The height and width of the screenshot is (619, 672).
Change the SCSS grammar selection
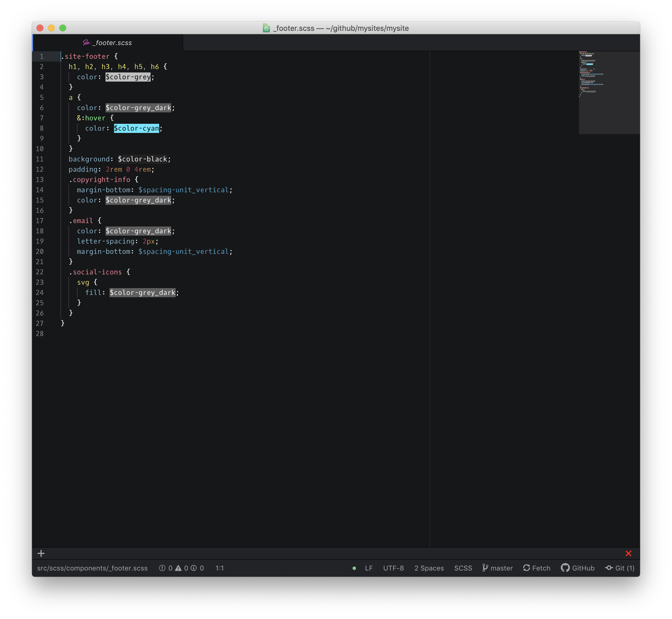pyautogui.click(x=463, y=568)
